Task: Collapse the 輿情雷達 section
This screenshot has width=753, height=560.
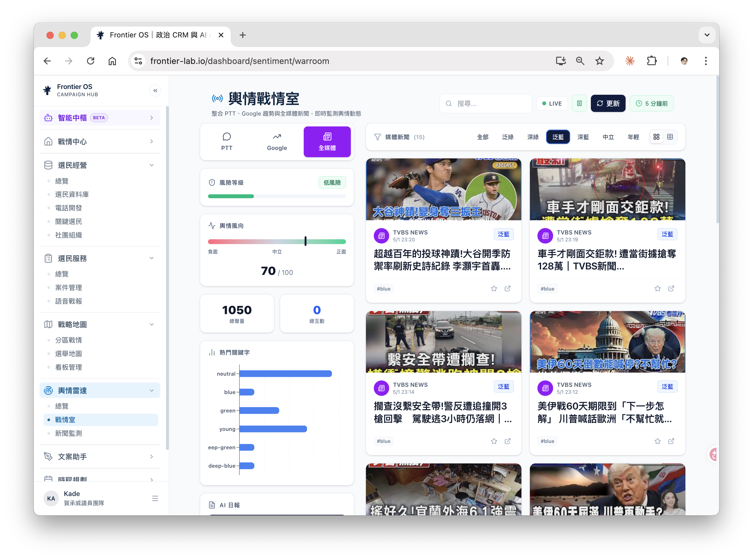Action: tap(100, 390)
